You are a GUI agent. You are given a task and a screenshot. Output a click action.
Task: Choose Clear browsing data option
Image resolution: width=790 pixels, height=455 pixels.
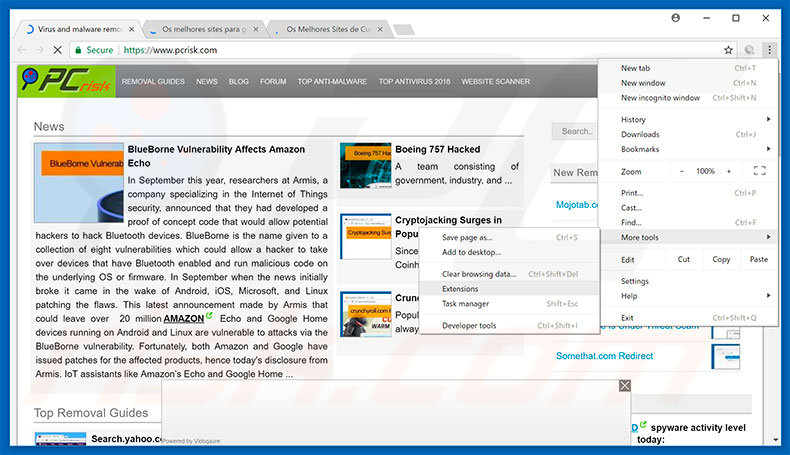[x=509, y=274]
